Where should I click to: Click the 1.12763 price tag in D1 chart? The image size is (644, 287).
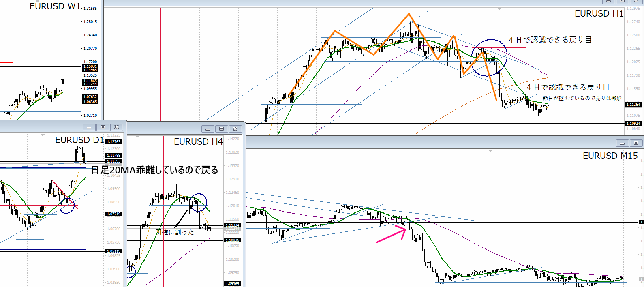pos(113,142)
